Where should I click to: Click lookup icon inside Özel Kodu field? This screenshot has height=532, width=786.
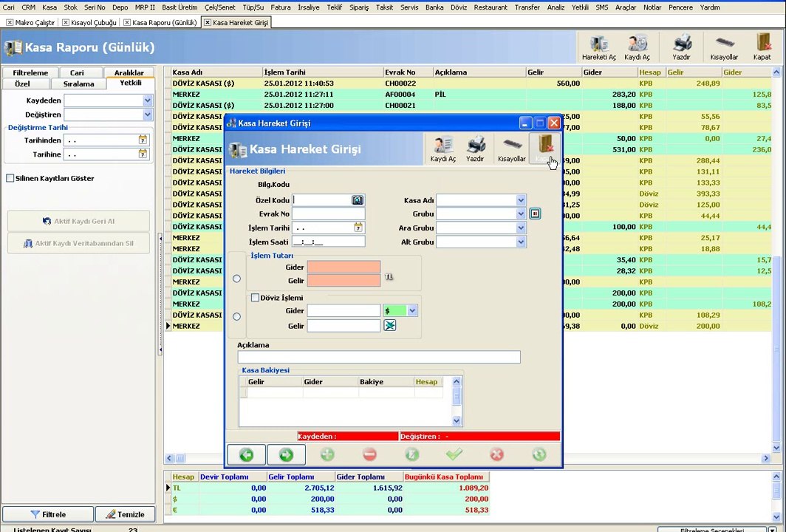pyautogui.click(x=357, y=200)
